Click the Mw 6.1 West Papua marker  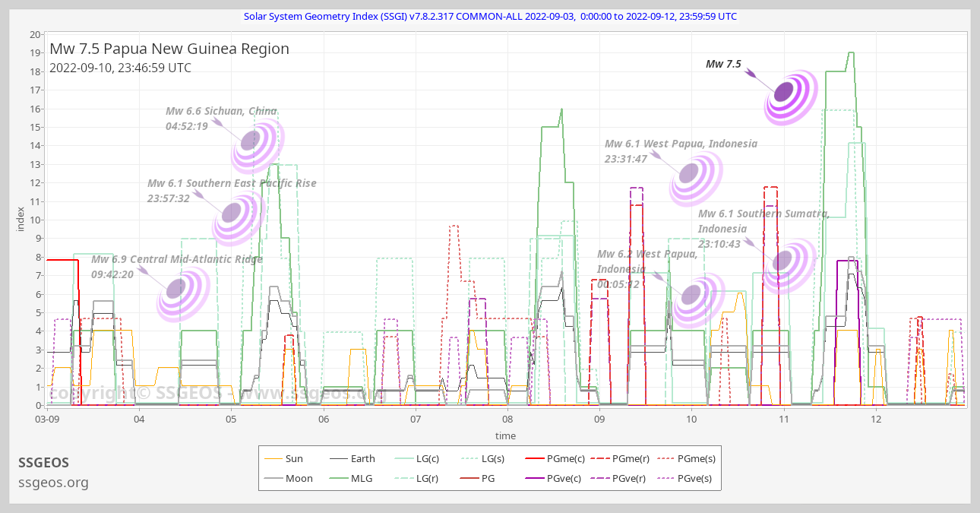(x=689, y=173)
